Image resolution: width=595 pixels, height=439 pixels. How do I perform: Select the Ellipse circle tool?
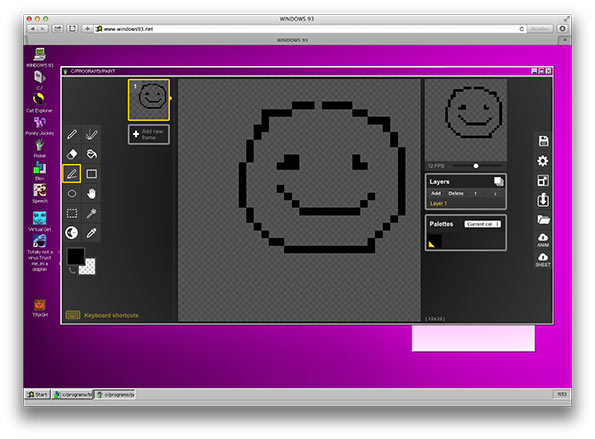[72, 194]
